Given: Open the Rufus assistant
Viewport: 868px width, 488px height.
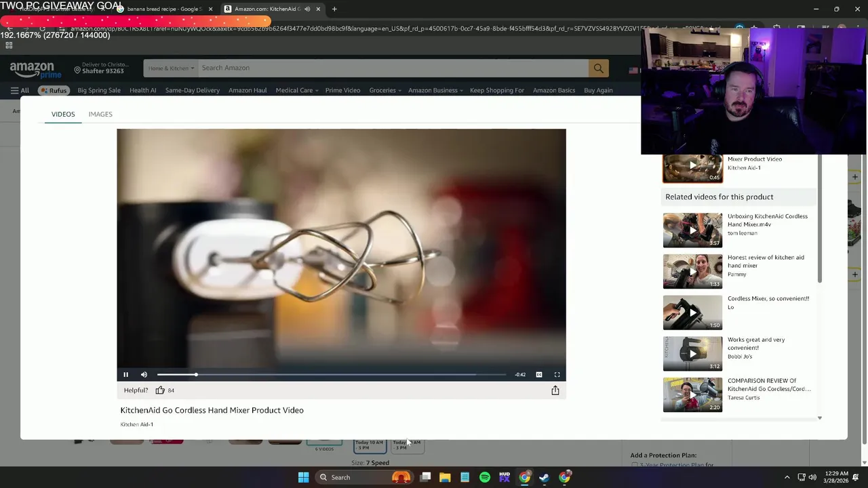Looking at the screenshot, I should click(x=54, y=90).
